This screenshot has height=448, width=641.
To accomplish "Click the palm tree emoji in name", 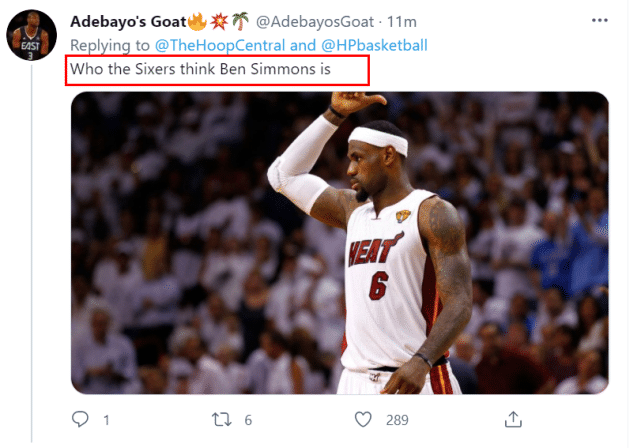I will [239, 21].
